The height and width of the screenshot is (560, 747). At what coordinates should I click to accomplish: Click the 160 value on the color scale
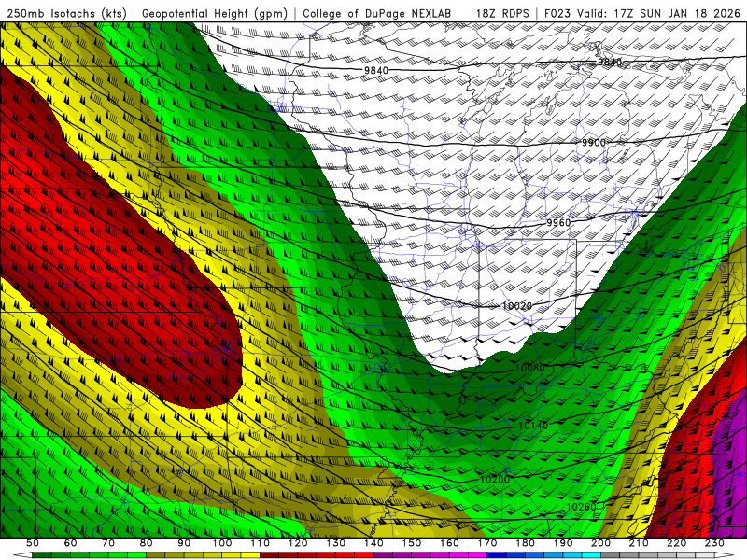coord(450,543)
